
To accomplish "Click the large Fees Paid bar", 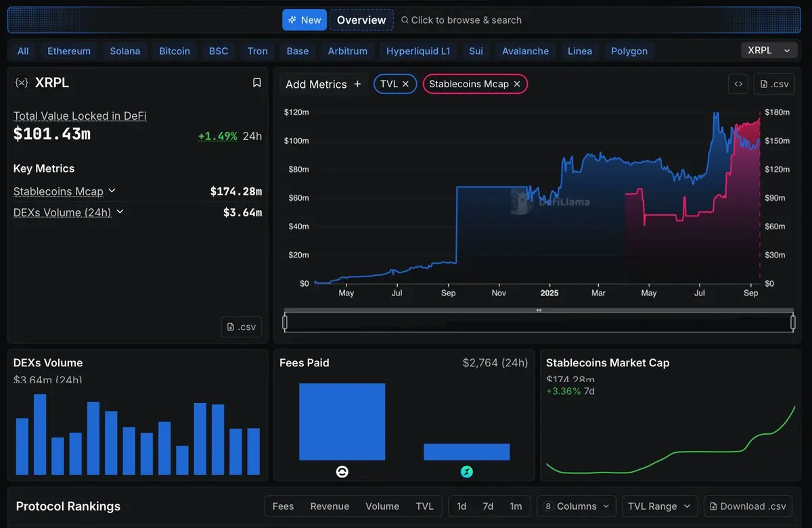I will [342, 422].
